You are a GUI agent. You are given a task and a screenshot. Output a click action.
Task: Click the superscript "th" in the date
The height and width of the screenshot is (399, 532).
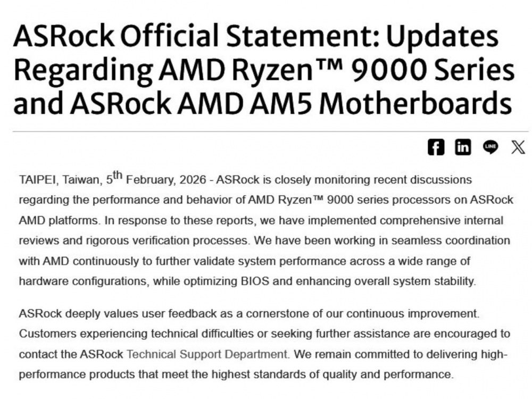(x=118, y=174)
